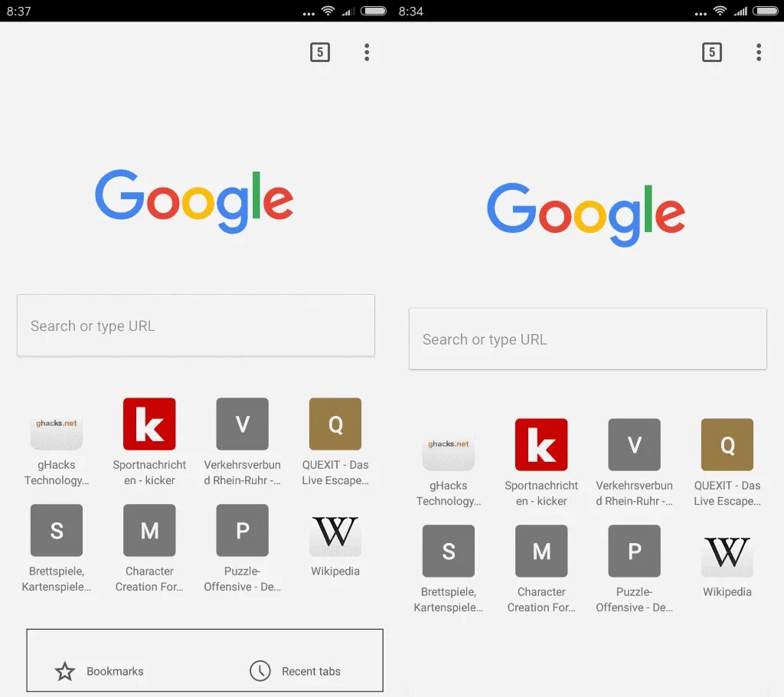Open Verkehrsverbund V tile in left screenshot

pyautogui.click(x=243, y=424)
